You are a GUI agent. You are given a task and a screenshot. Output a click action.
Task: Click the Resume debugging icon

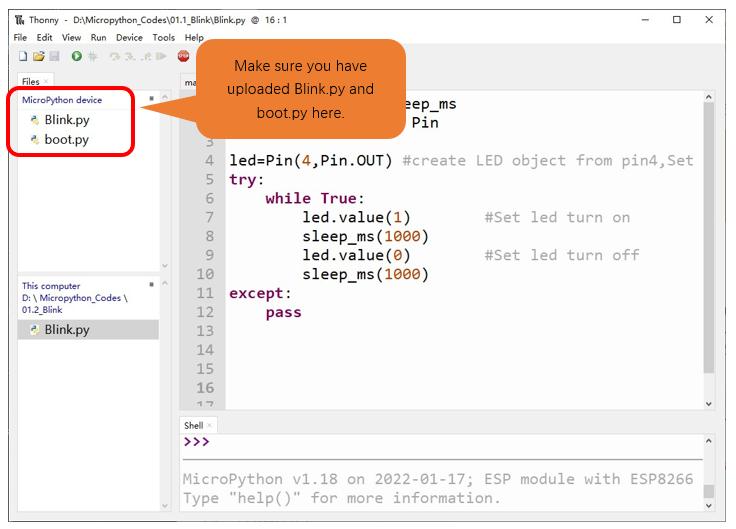click(161, 56)
